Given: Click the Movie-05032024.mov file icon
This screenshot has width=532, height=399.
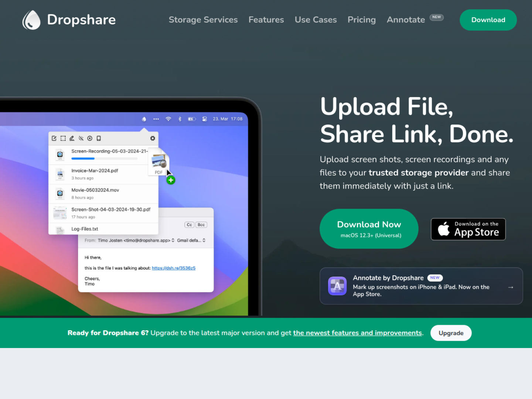Looking at the screenshot, I should pyautogui.click(x=60, y=193).
